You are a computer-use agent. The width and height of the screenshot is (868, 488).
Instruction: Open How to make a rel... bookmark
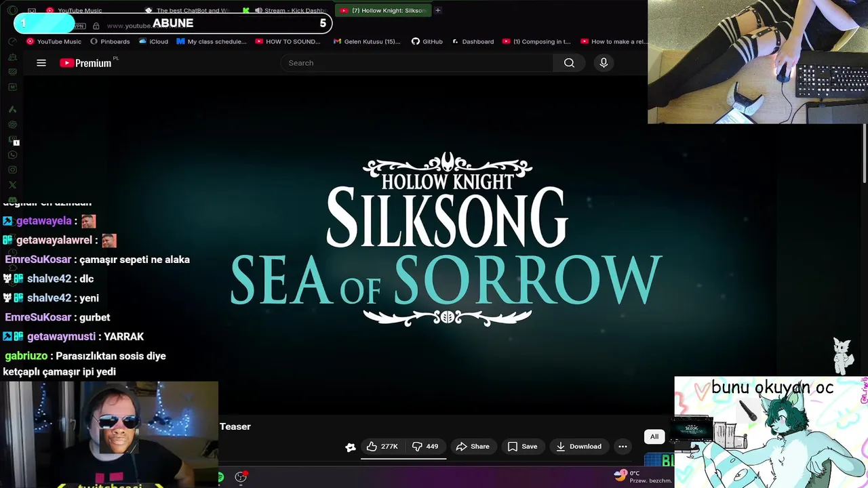(x=614, y=41)
